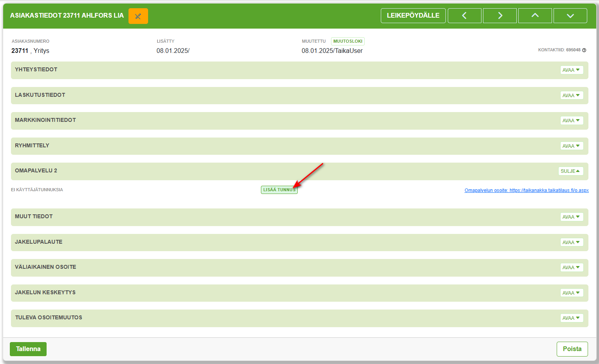
Task: Expand VÄLIAIKAINEN OSOITE with its AVAA button
Action: [x=572, y=268]
